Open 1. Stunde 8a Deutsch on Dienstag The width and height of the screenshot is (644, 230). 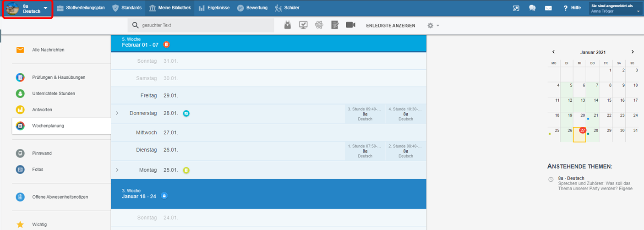pos(365,151)
